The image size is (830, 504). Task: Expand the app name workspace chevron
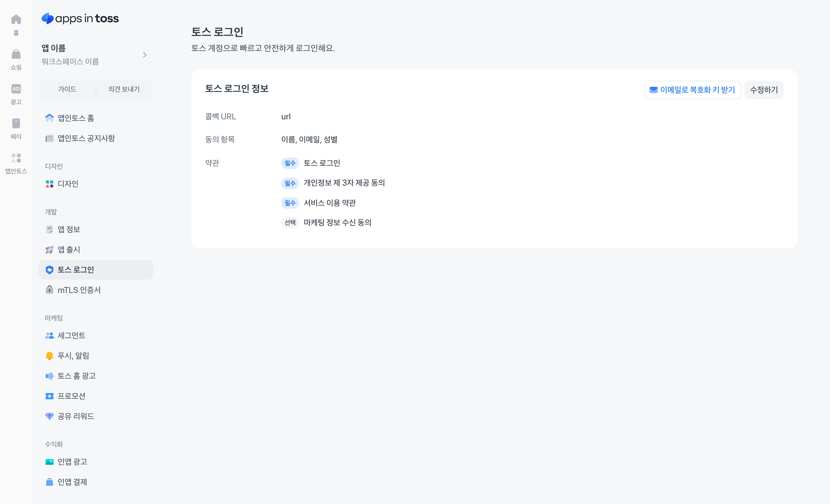(145, 55)
